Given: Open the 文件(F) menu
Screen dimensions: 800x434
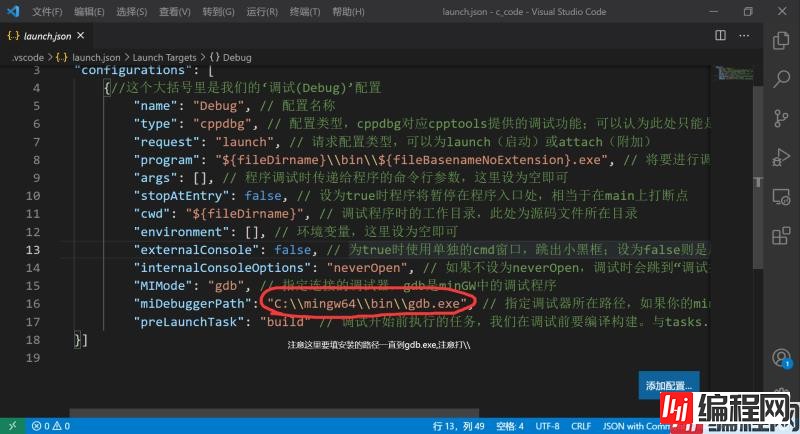Looking at the screenshot, I should (46, 12).
